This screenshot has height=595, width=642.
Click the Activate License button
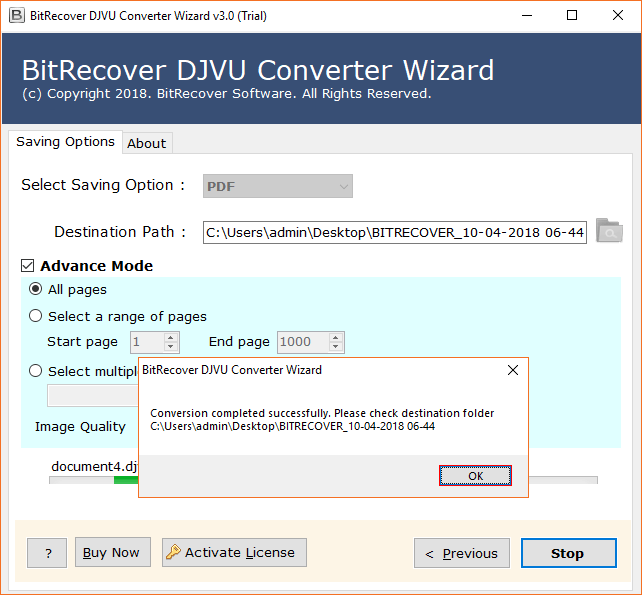tap(234, 552)
